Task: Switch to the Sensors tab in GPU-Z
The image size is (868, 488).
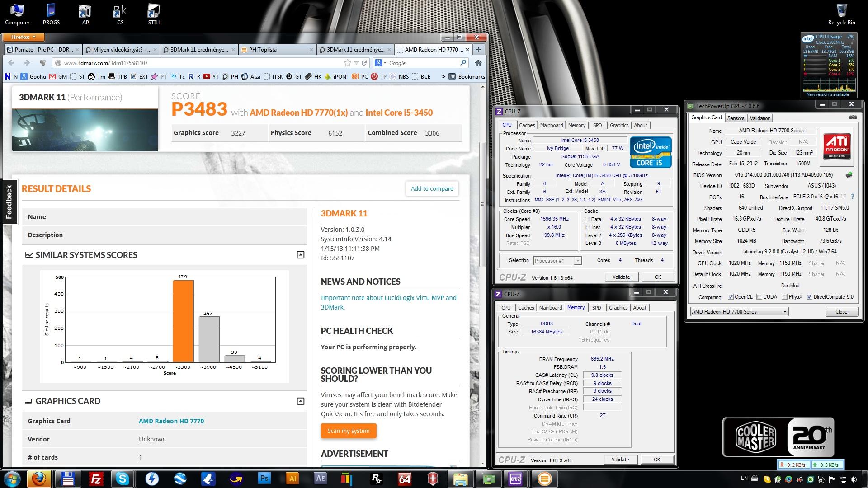Action: pos(736,118)
